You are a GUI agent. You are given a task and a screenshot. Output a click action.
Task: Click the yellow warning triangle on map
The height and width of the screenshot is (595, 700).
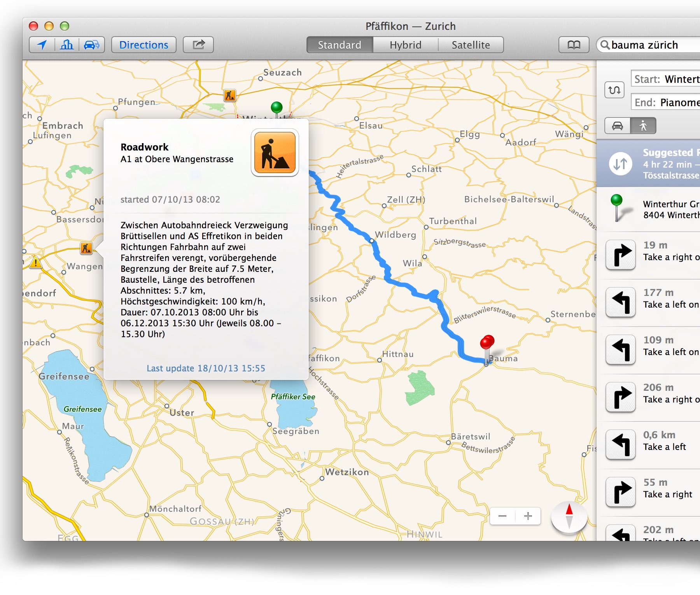36,263
